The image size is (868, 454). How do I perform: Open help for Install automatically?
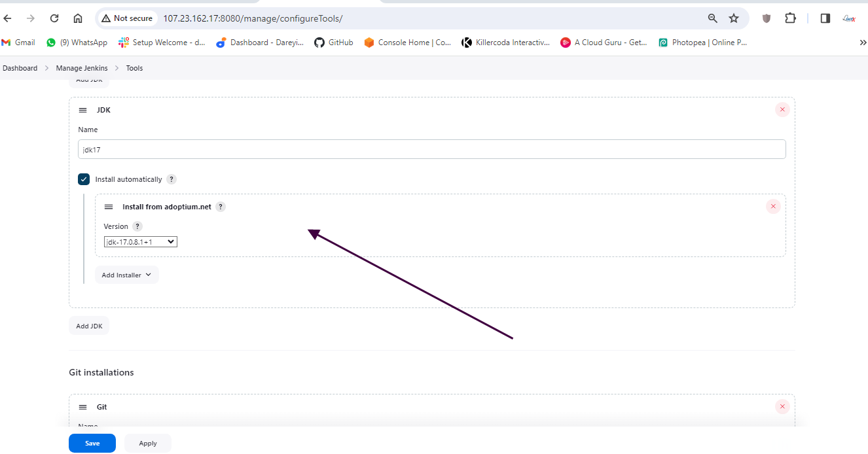[x=172, y=179]
